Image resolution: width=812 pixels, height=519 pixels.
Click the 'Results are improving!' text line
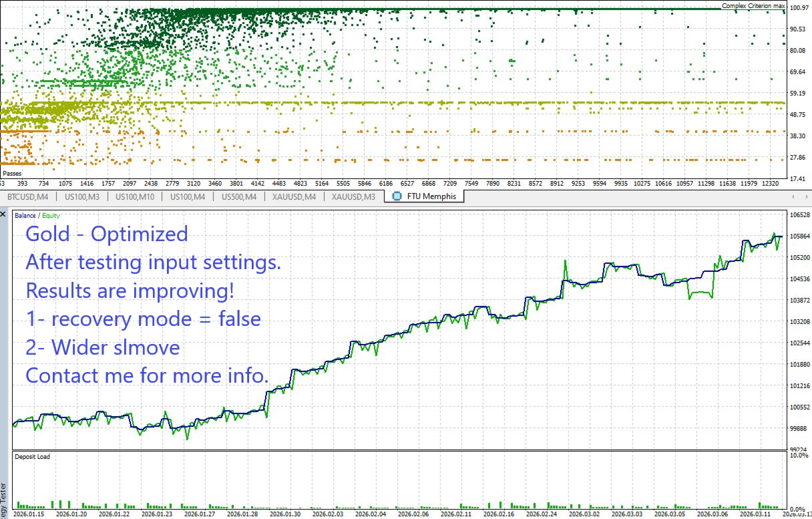tap(130, 291)
